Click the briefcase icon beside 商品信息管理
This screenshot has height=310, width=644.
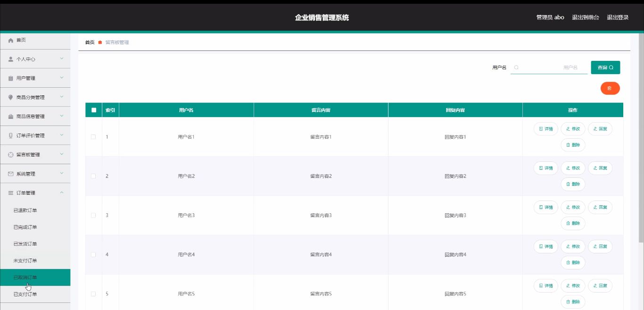tap(11, 117)
